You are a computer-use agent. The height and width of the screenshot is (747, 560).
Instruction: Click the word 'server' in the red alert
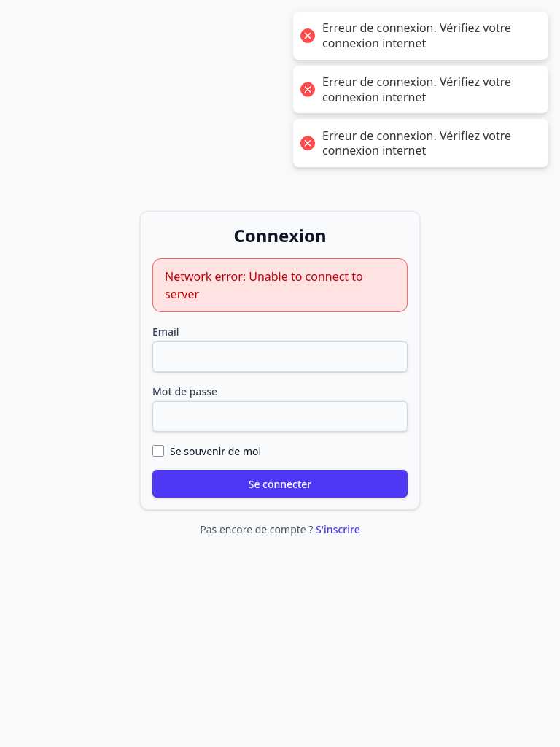(182, 295)
